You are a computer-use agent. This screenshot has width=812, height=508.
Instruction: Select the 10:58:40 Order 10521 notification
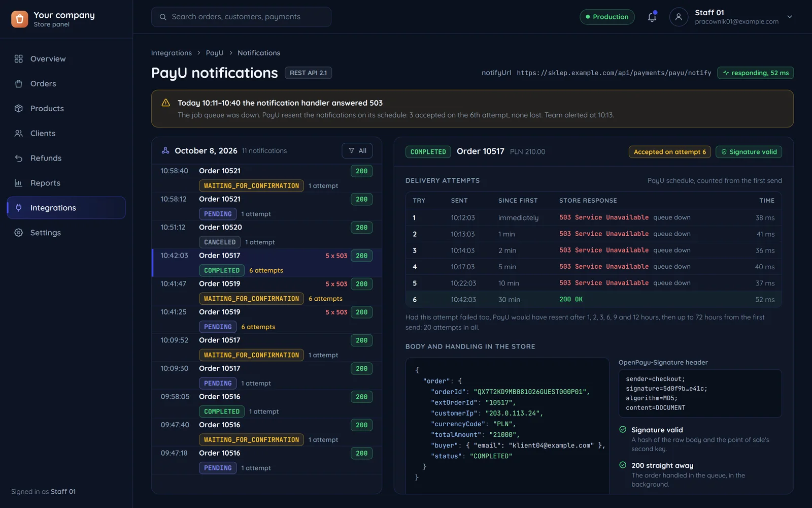[x=266, y=178]
